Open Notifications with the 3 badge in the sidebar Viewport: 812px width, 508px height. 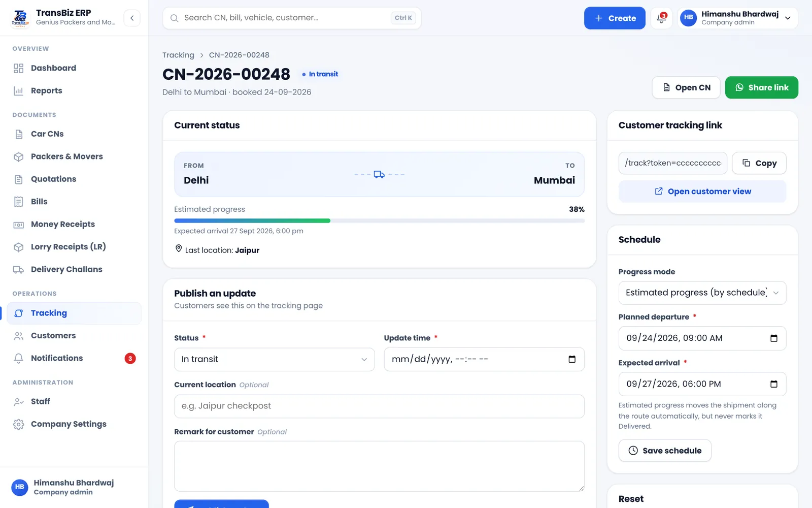(x=74, y=358)
